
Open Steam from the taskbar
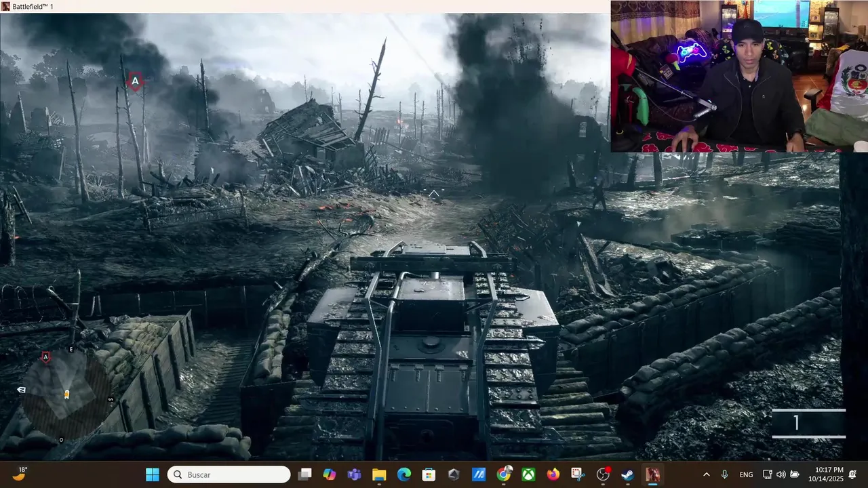(628, 474)
